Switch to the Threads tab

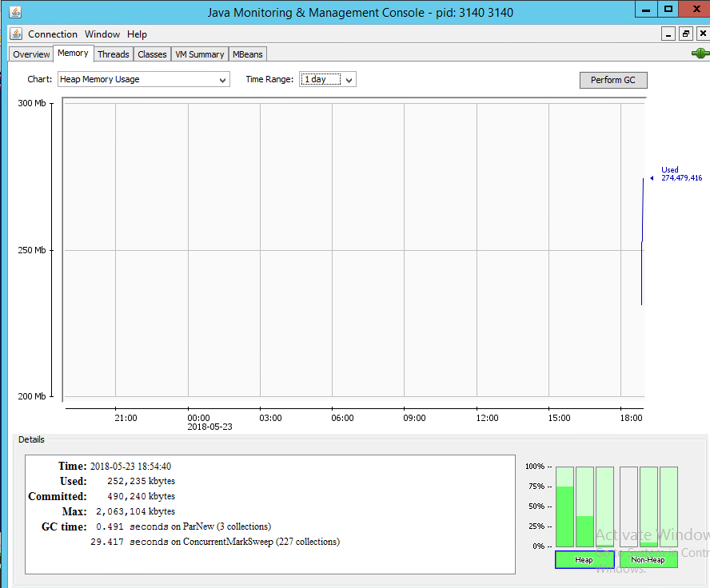point(114,54)
